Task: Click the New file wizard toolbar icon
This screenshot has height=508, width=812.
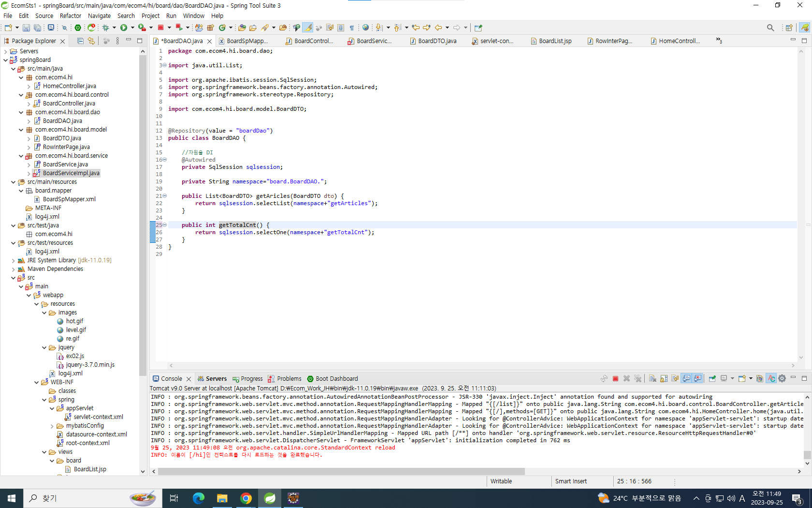Action: tap(8, 28)
